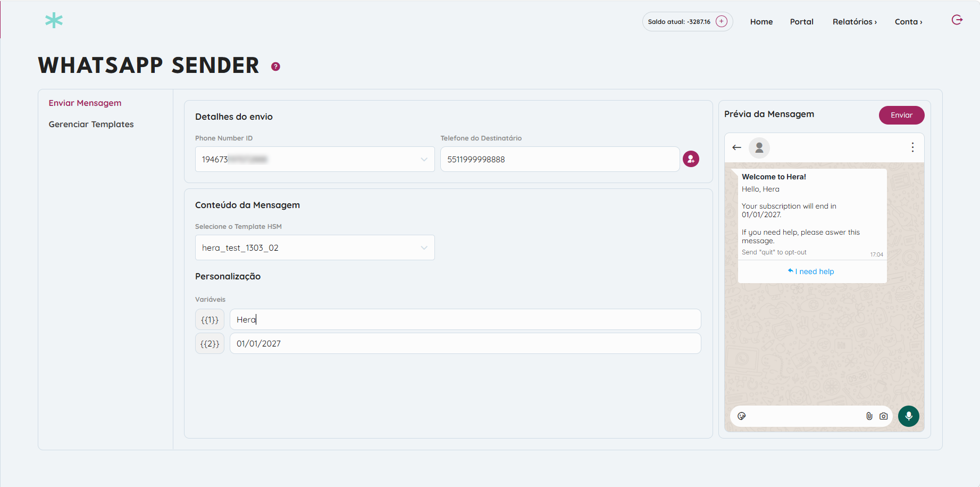Open Portal in top navigation
Screen dimensions: 980x487
[x=802, y=22]
